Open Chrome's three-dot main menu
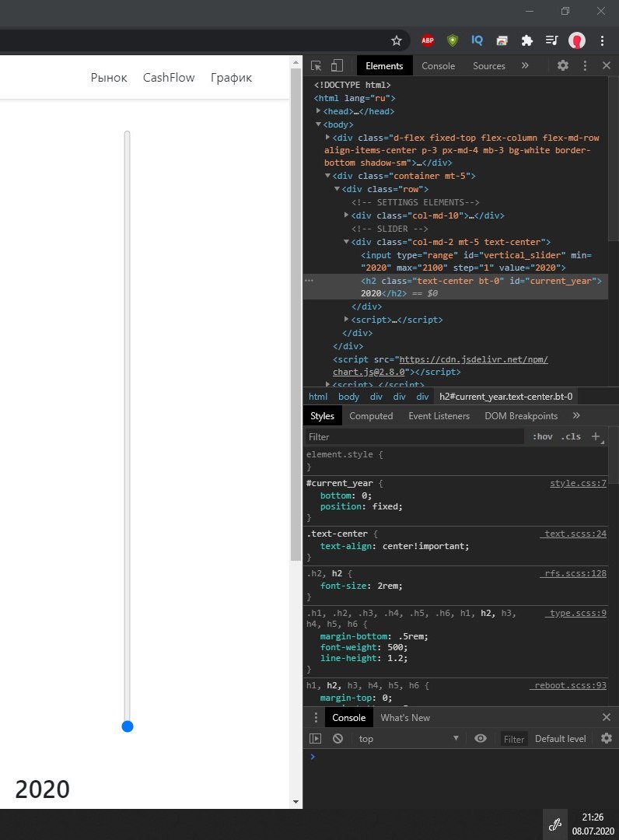The width and height of the screenshot is (619, 840). pos(603,40)
